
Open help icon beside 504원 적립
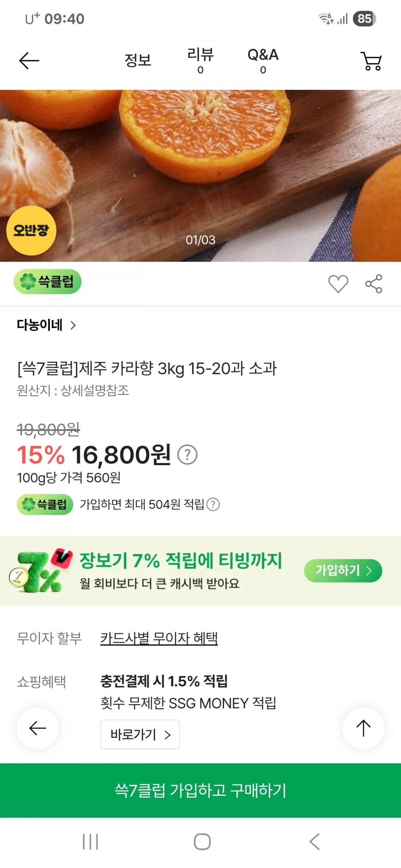[213, 504]
